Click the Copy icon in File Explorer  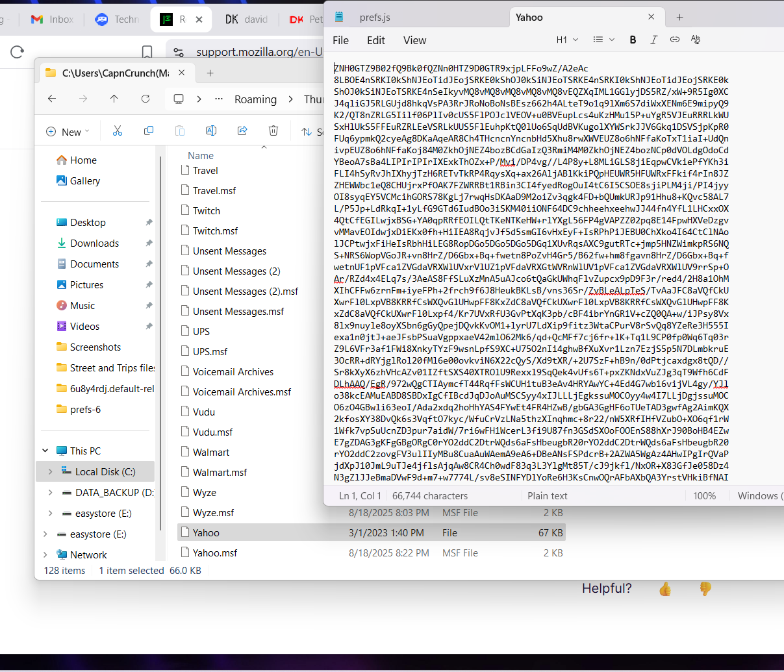click(149, 131)
